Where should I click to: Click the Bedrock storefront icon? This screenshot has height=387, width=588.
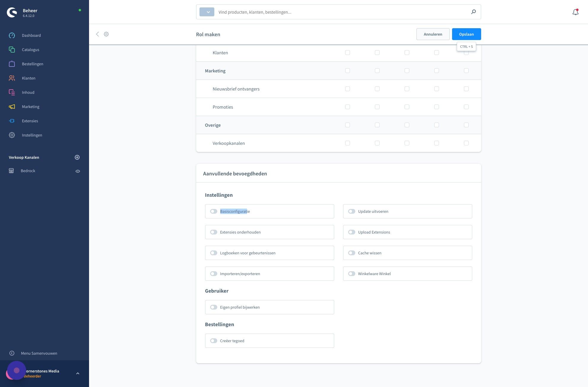[11, 171]
